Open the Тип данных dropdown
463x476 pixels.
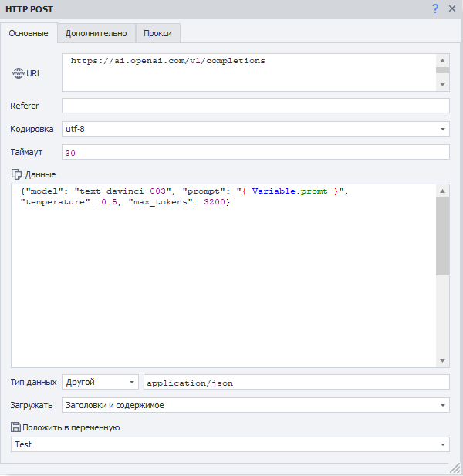pos(132,383)
